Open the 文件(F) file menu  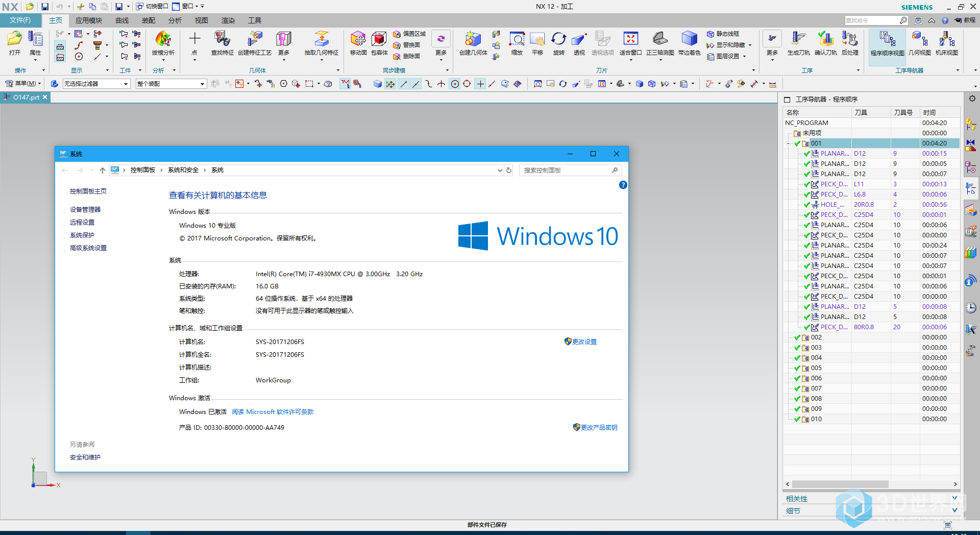point(20,20)
